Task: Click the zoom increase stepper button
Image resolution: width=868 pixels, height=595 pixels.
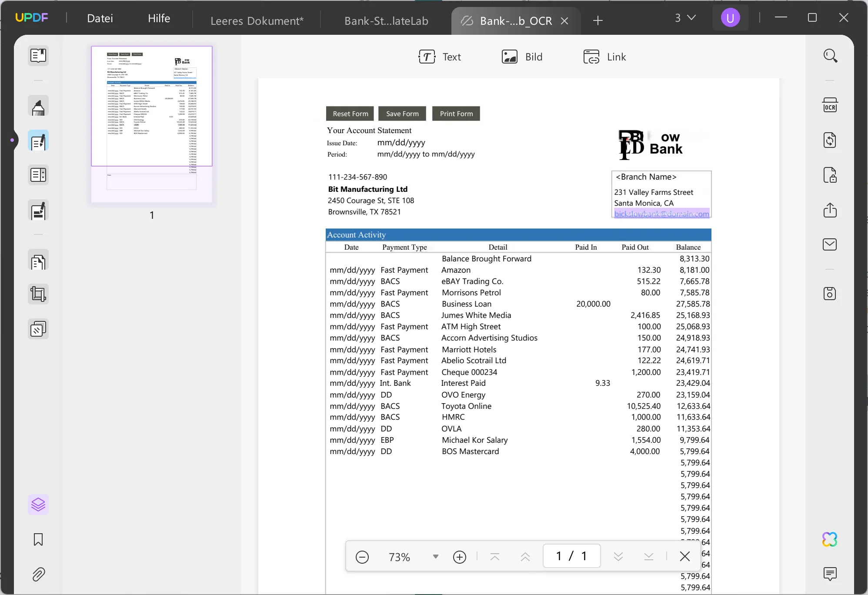Action: [x=460, y=557]
